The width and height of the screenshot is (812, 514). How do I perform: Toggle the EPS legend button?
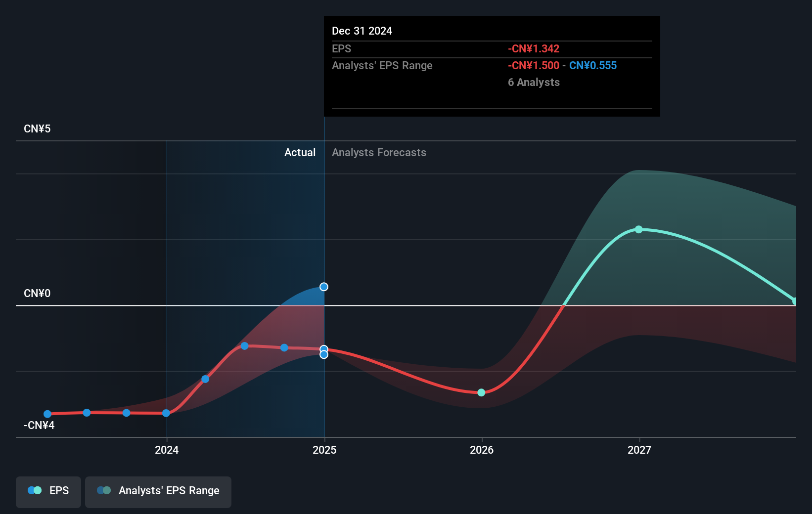point(48,492)
